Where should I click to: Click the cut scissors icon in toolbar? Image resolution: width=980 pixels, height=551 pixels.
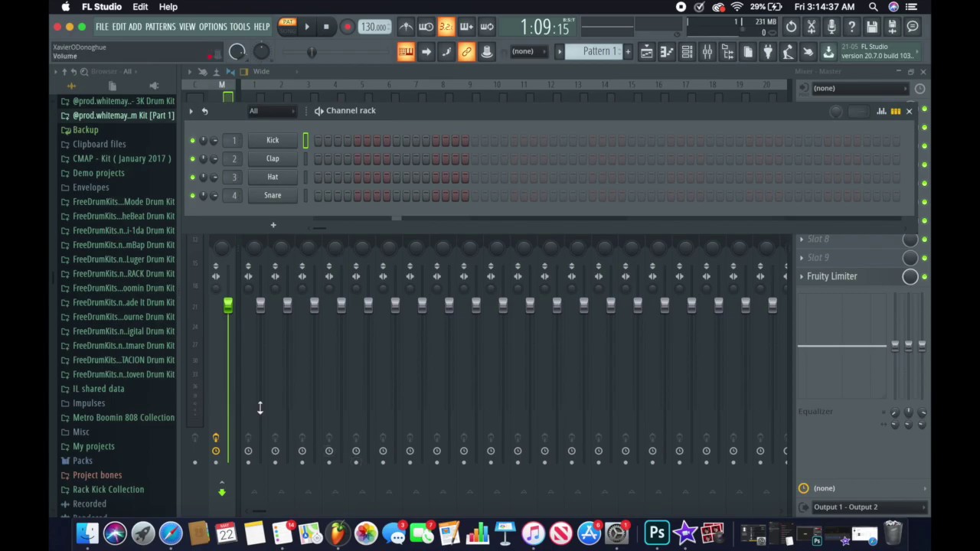pyautogui.click(x=812, y=27)
